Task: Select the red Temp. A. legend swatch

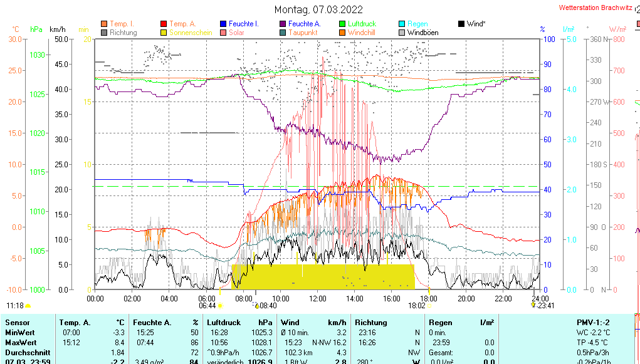Action: click(164, 24)
